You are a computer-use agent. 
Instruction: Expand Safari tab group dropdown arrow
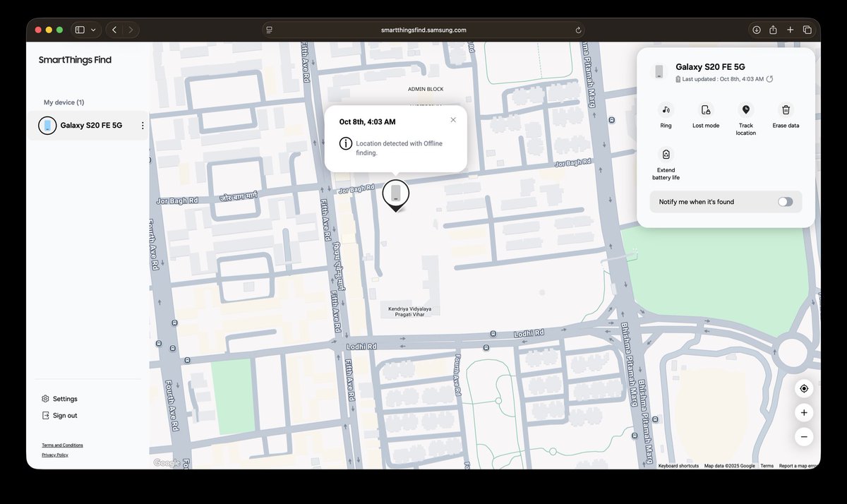coord(93,30)
